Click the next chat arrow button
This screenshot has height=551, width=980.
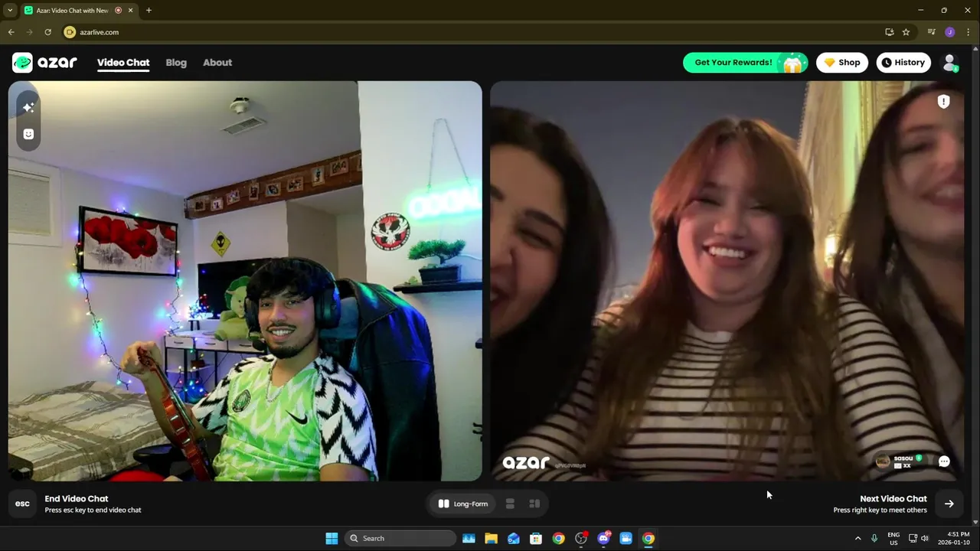[x=949, y=504]
